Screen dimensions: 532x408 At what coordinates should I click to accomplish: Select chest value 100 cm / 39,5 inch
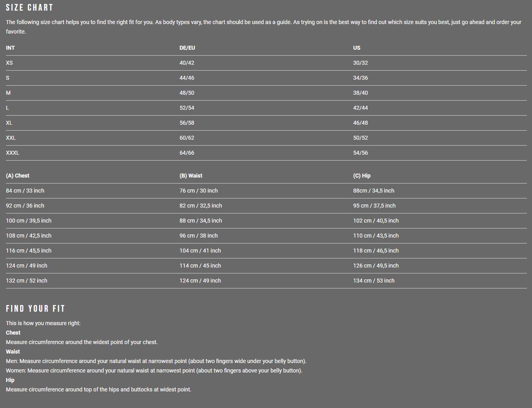(x=28, y=221)
